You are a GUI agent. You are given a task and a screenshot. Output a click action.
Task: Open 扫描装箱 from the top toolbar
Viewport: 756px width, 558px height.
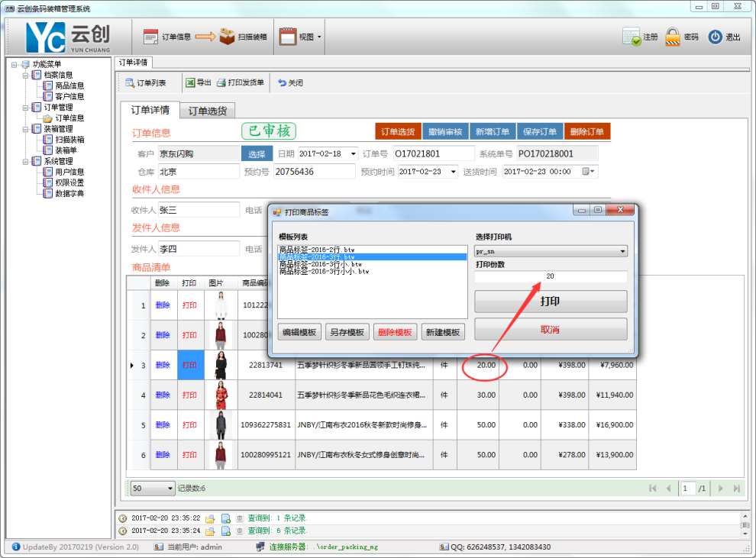tap(228, 37)
